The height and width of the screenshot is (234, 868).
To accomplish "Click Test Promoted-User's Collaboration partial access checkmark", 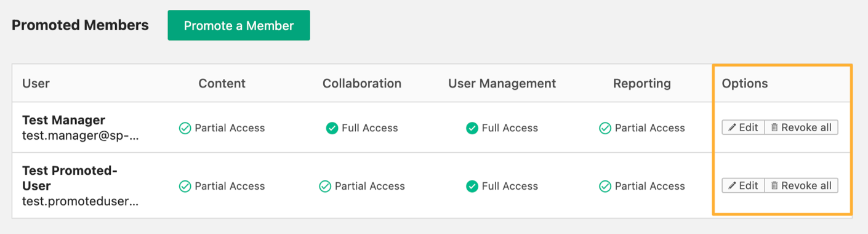I will point(325,186).
